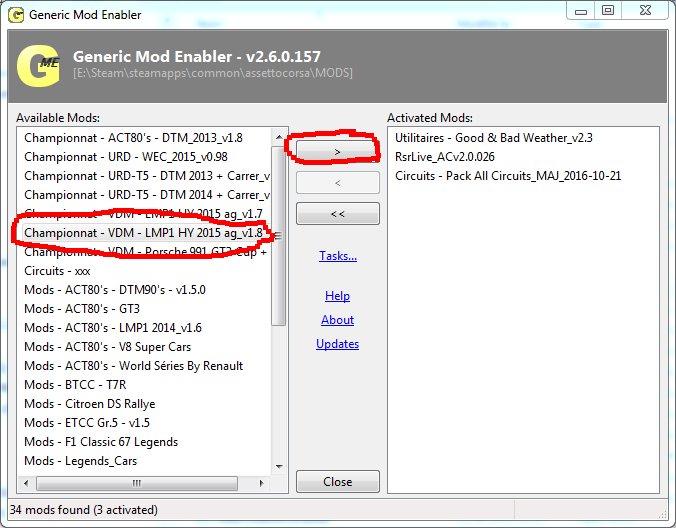The width and height of the screenshot is (676, 528).
Task: Select Mods - F1 Classic 67 Legends
Action: [x=101, y=442]
